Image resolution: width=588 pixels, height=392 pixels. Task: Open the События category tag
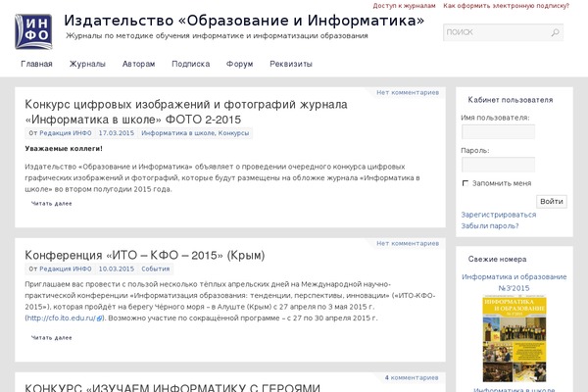[156, 269]
